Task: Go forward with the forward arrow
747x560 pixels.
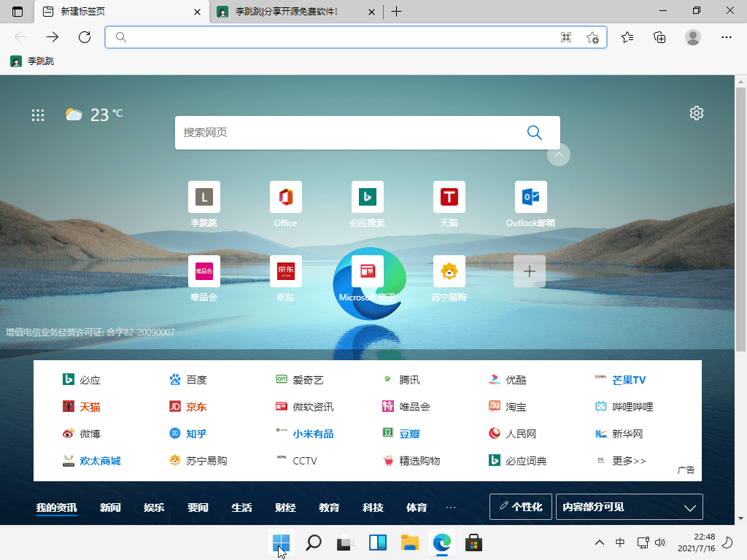Action: 53,37
